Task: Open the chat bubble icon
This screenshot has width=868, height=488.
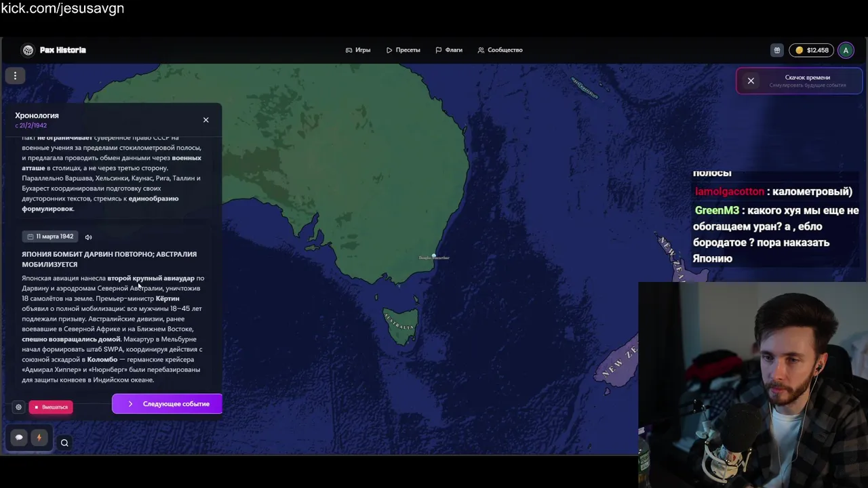Action: [19, 438]
